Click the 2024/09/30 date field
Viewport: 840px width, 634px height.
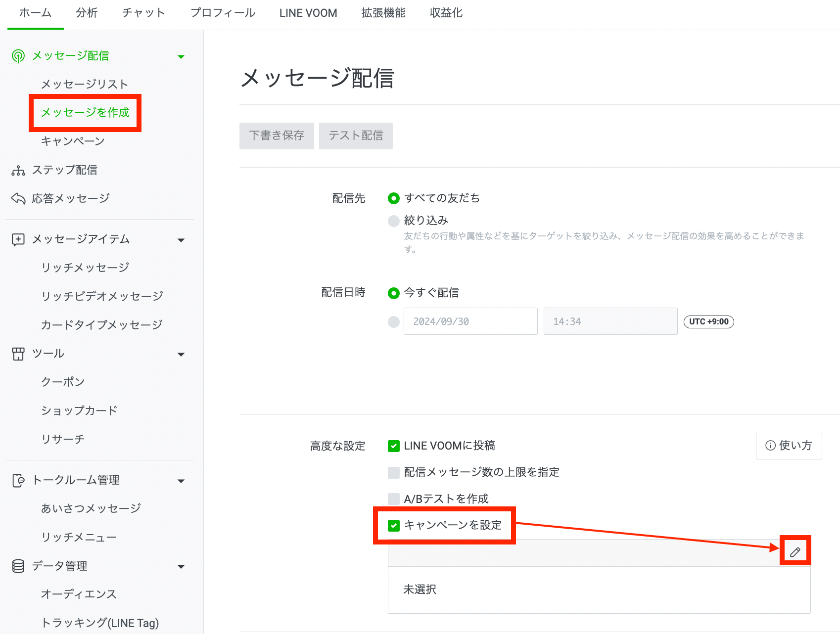pyautogui.click(x=470, y=321)
